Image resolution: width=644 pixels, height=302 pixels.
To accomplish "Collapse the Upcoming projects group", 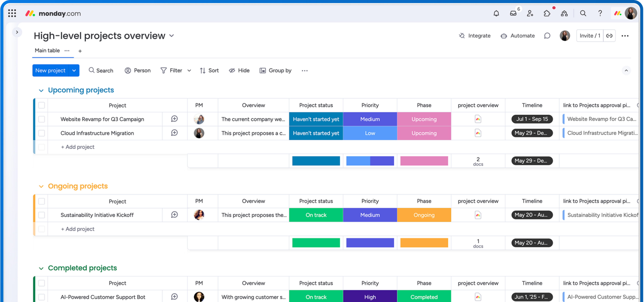I will pos(41,90).
